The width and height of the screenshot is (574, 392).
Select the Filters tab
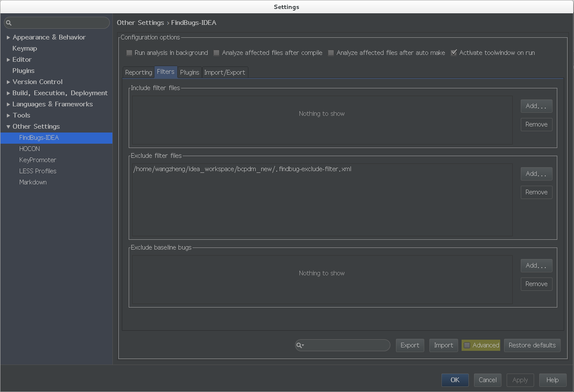coord(166,72)
